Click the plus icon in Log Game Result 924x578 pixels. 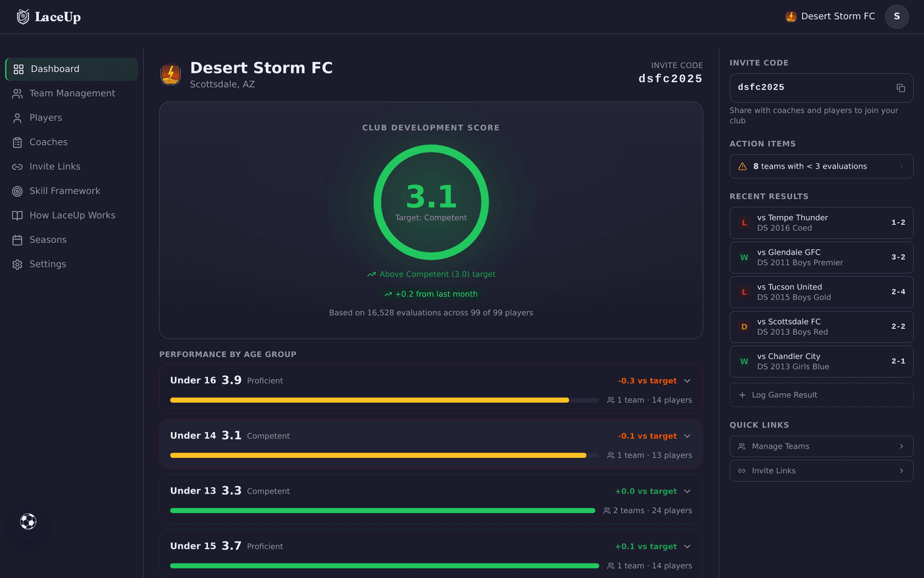point(742,395)
